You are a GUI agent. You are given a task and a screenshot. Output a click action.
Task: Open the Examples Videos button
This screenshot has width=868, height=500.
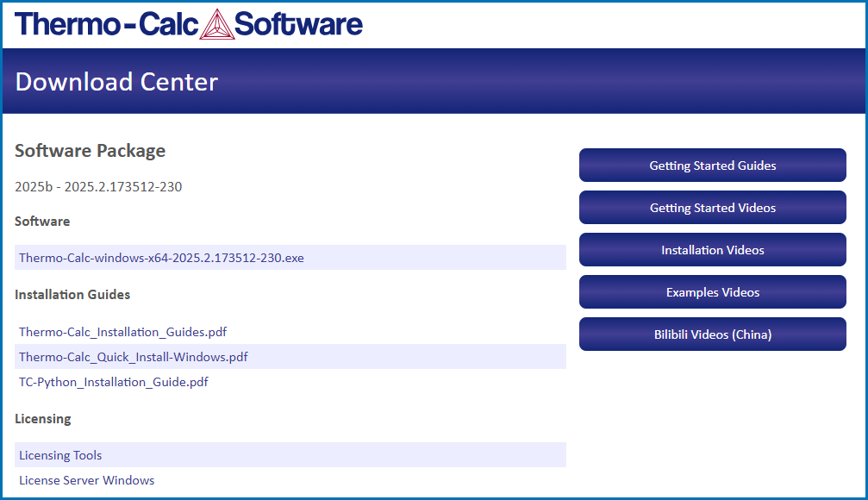[x=713, y=291]
